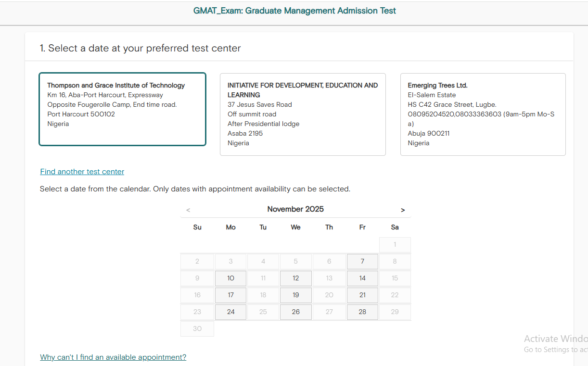588x366 pixels.
Task: Navigate to the next month arrow
Action: tap(403, 210)
